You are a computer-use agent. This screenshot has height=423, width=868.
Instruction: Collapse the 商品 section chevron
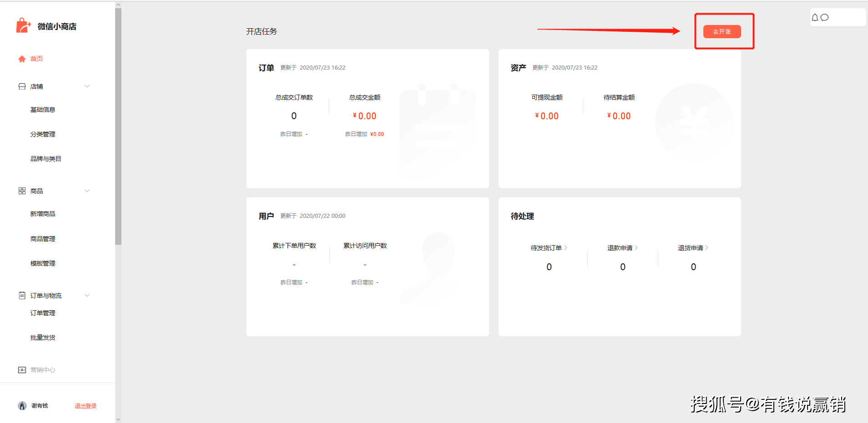point(87,191)
